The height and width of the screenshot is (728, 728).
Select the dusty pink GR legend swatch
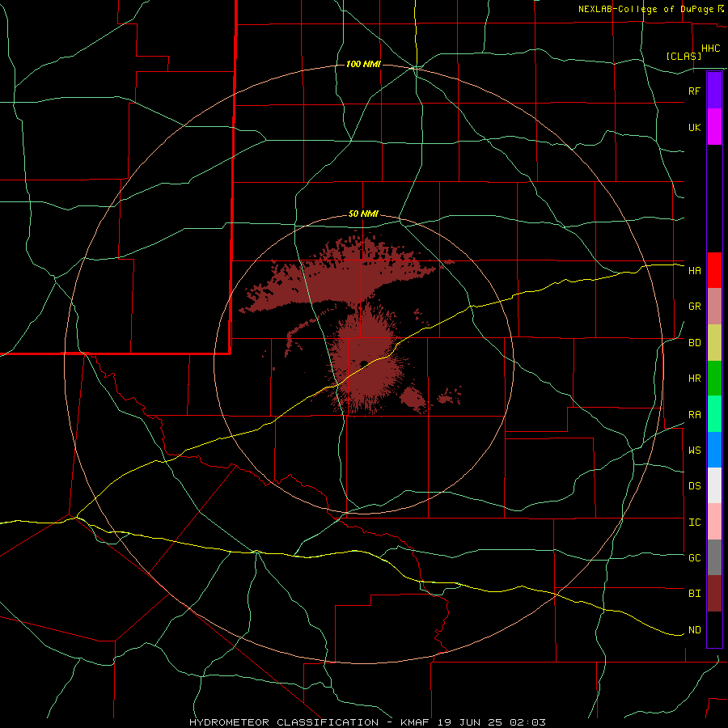(714, 307)
